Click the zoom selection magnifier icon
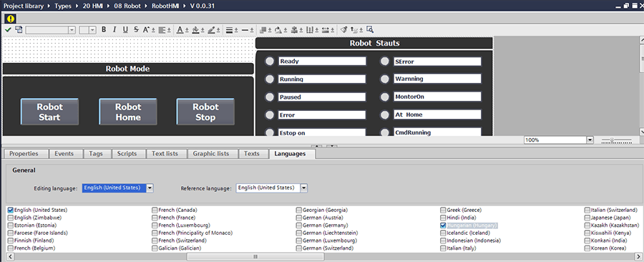644x262 pixels. tap(370, 29)
